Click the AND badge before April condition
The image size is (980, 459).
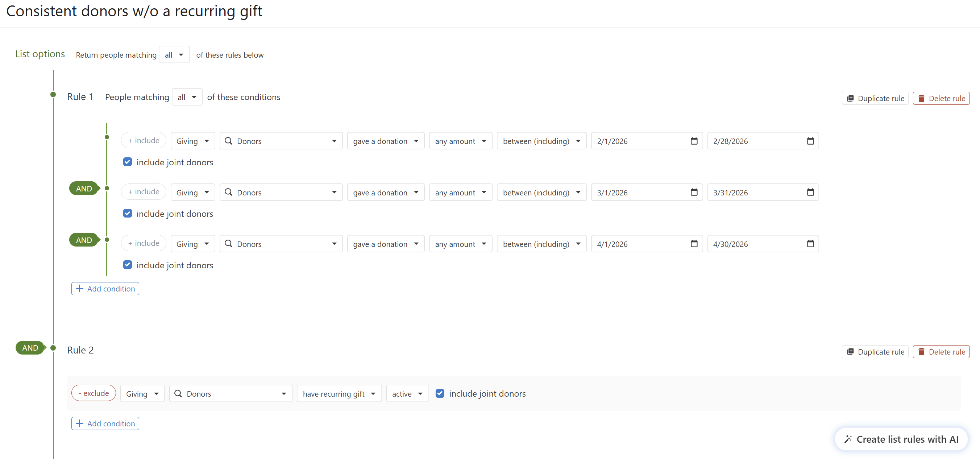tap(84, 240)
